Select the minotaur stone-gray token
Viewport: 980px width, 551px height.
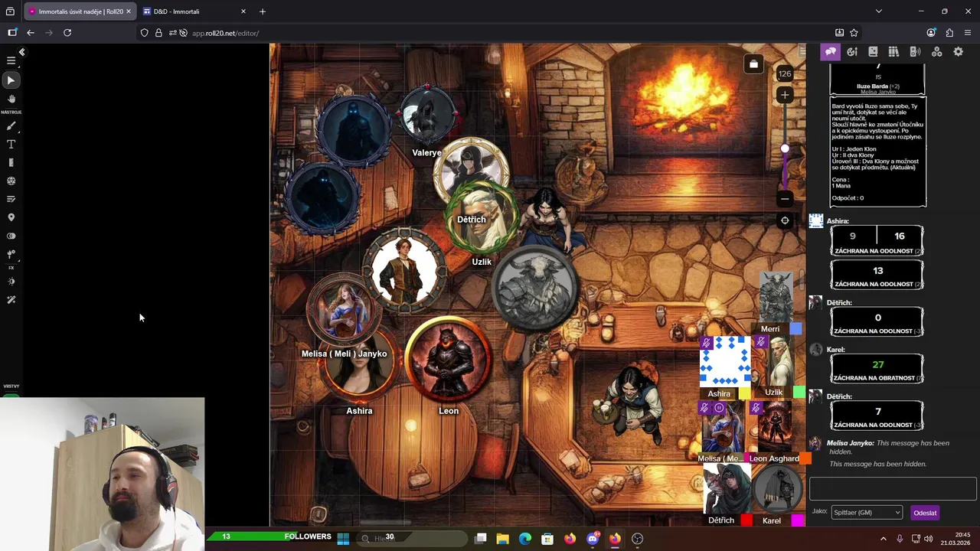pyautogui.click(x=535, y=287)
